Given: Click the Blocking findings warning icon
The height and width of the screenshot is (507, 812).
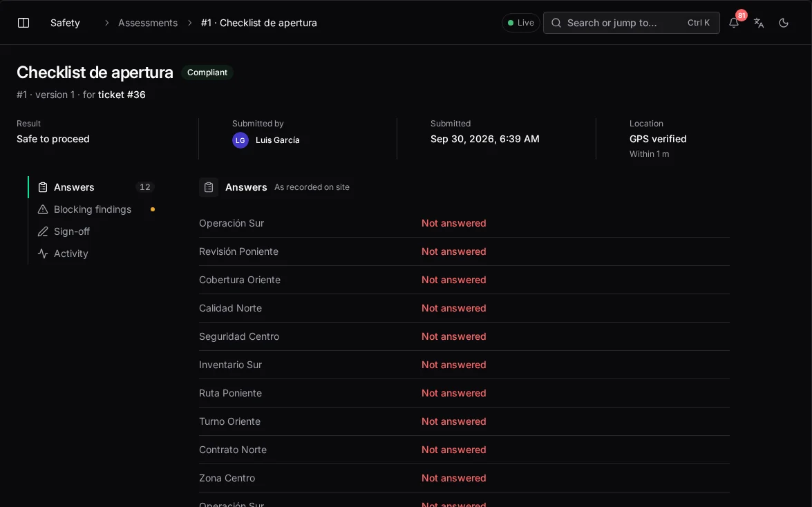Looking at the screenshot, I should coord(43,209).
